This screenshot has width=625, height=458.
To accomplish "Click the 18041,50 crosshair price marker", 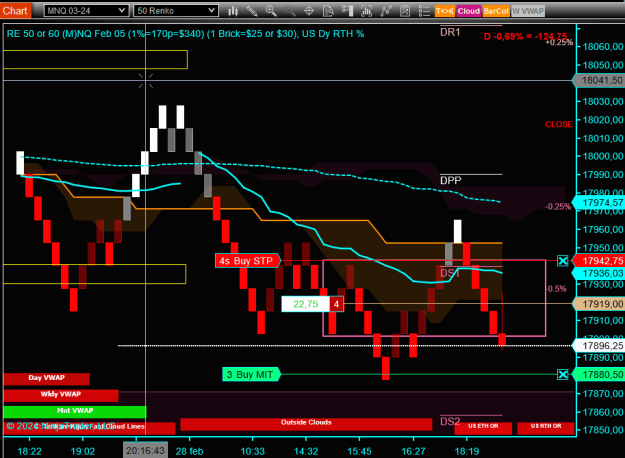I will coord(598,81).
